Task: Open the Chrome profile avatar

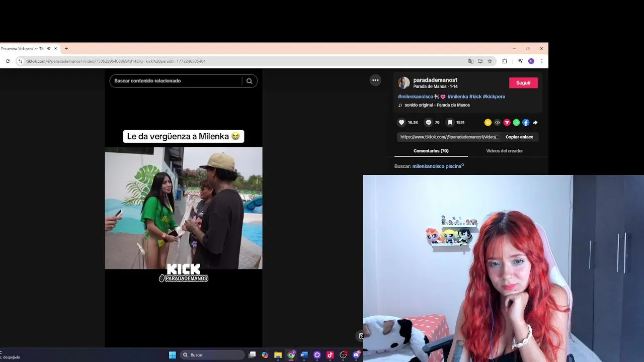Action: (x=531, y=61)
